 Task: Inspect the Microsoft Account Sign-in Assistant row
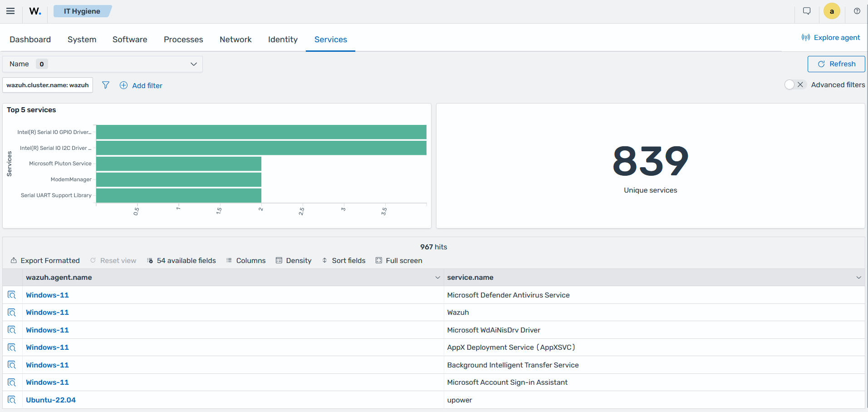pos(12,382)
